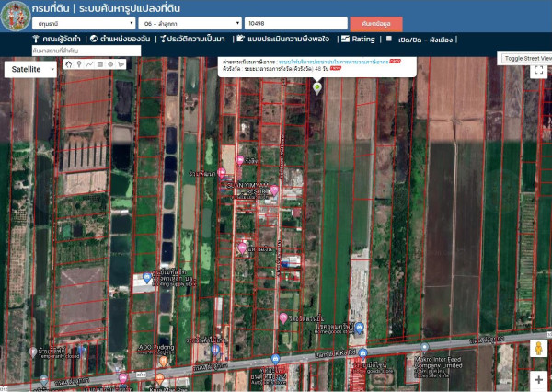This screenshot has width=552, height=392.
Task: Open the Satellite map type dropdown
Action: tap(28, 70)
